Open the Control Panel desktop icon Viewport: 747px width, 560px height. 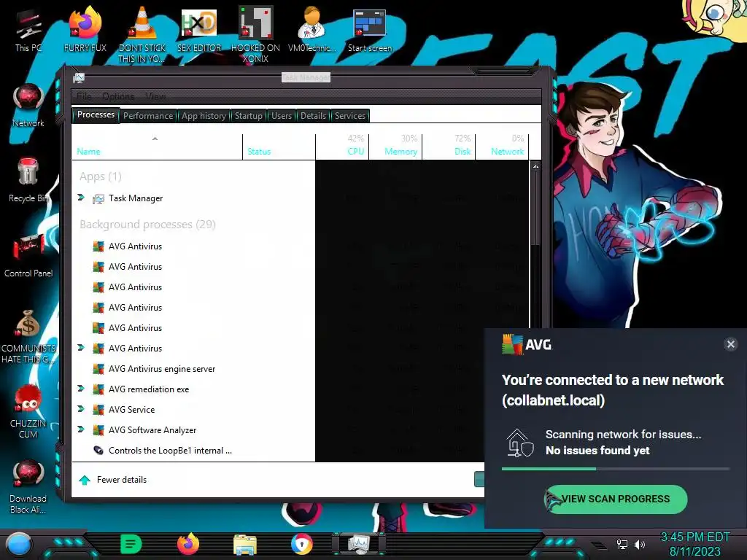coord(28,255)
